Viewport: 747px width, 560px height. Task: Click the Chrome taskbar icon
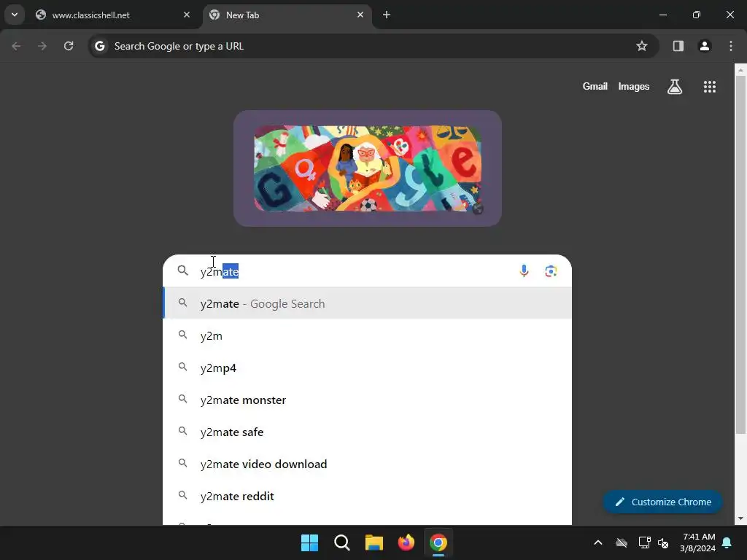438,542
